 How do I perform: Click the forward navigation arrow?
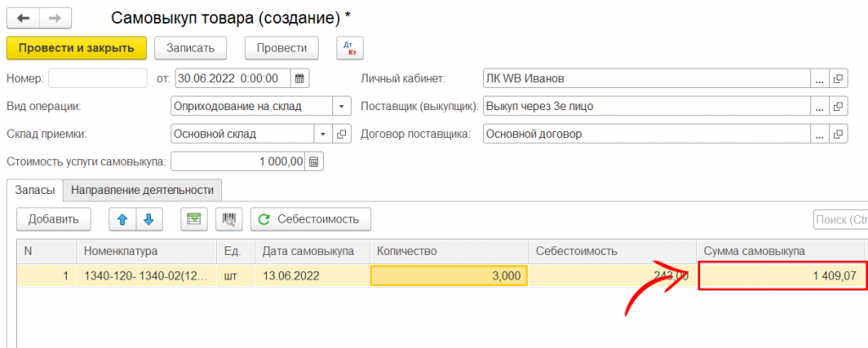click(x=54, y=17)
